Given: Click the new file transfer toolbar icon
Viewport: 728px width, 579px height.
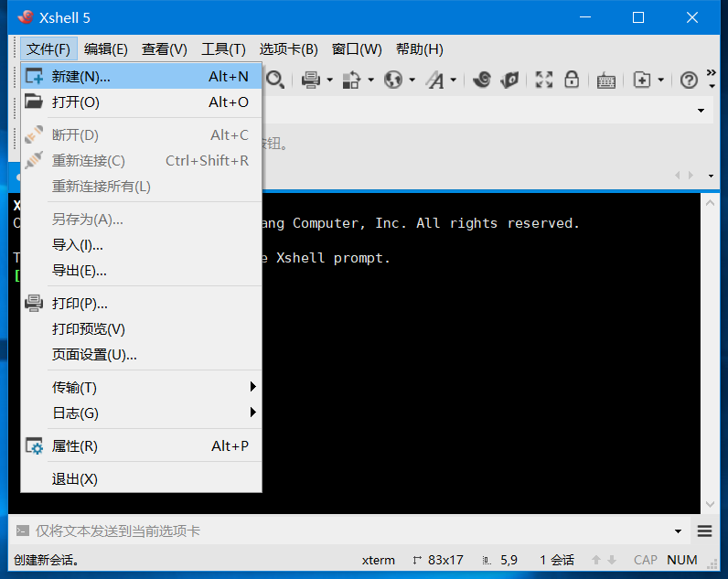Looking at the screenshot, I should (642, 80).
